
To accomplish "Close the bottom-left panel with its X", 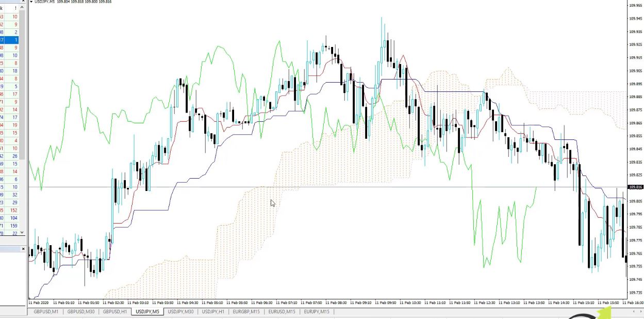I will [23, 248].
